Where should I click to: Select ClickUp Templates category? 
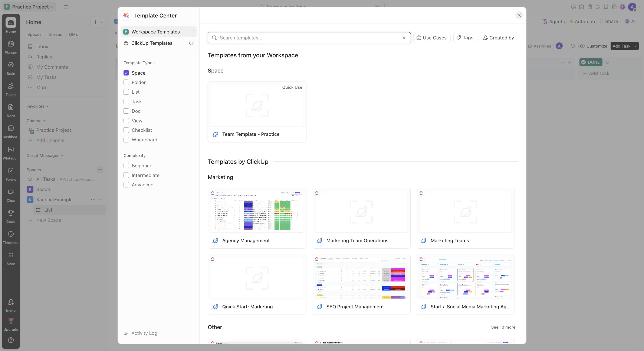click(x=158, y=43)
